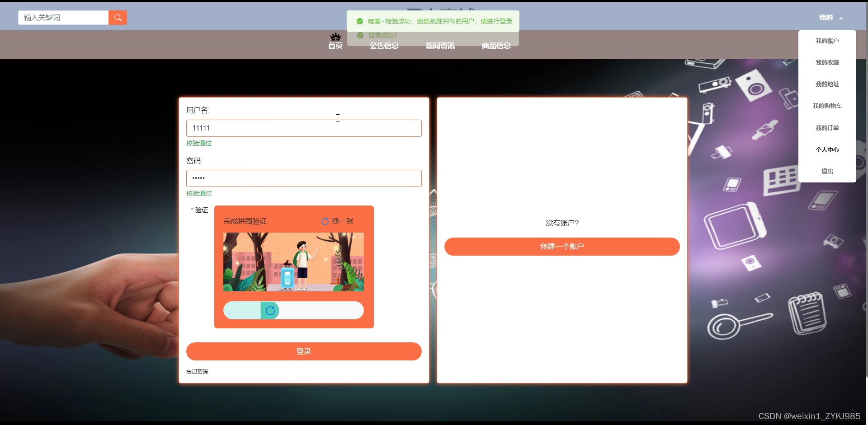Click 退出 to log out
Image resolution: width=868 pixels, height=425 pixels.
(827, 171)
